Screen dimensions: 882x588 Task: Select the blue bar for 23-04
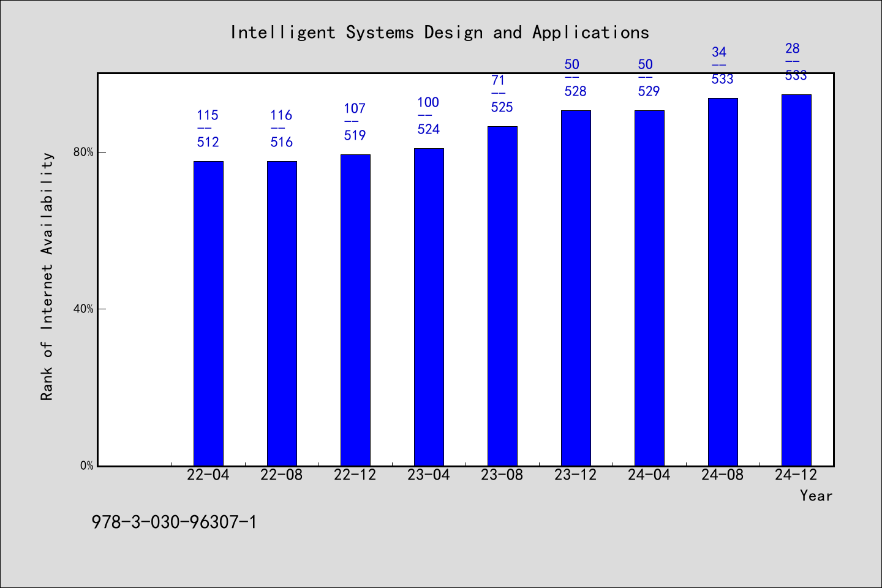(429, 307)
